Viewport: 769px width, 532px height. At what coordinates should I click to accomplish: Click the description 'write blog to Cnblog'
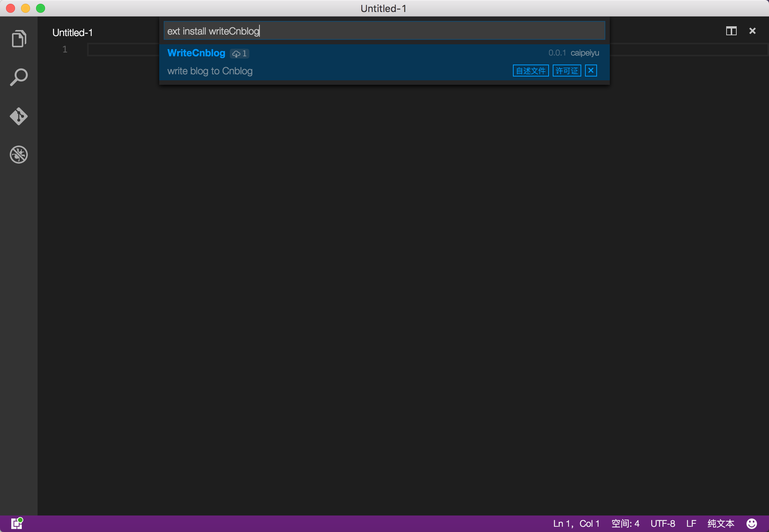(x=210, y=71)
